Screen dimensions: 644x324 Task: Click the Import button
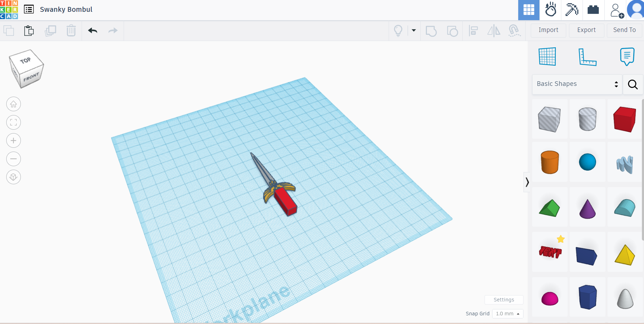click(548, 30)
